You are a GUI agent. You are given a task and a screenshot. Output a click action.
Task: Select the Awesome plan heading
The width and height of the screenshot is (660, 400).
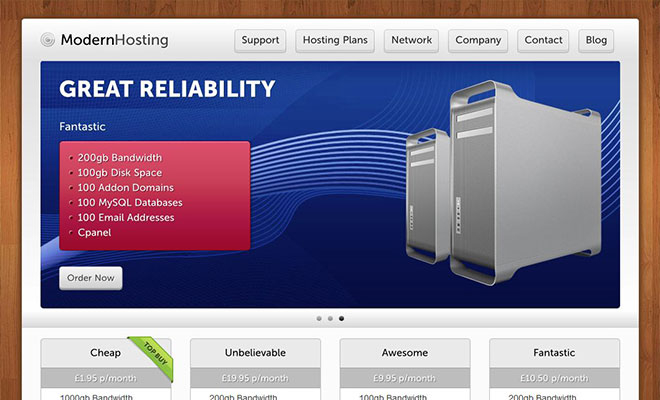[404, 353]
